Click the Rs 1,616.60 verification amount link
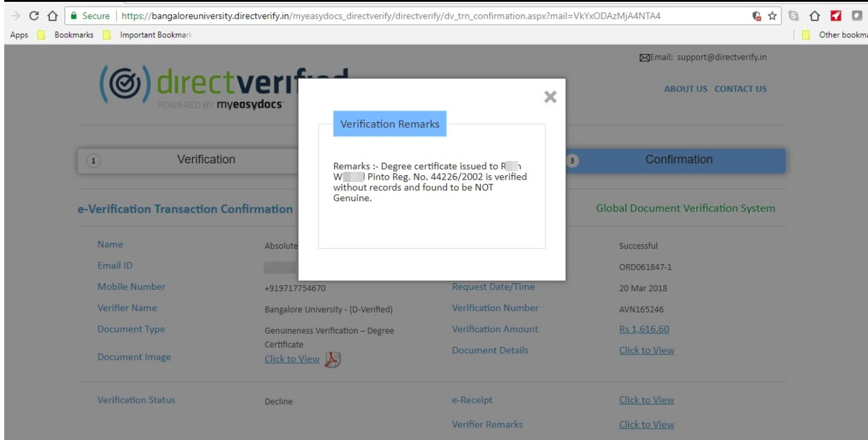This screenshot has width=868, height=440. click(644, 329)
